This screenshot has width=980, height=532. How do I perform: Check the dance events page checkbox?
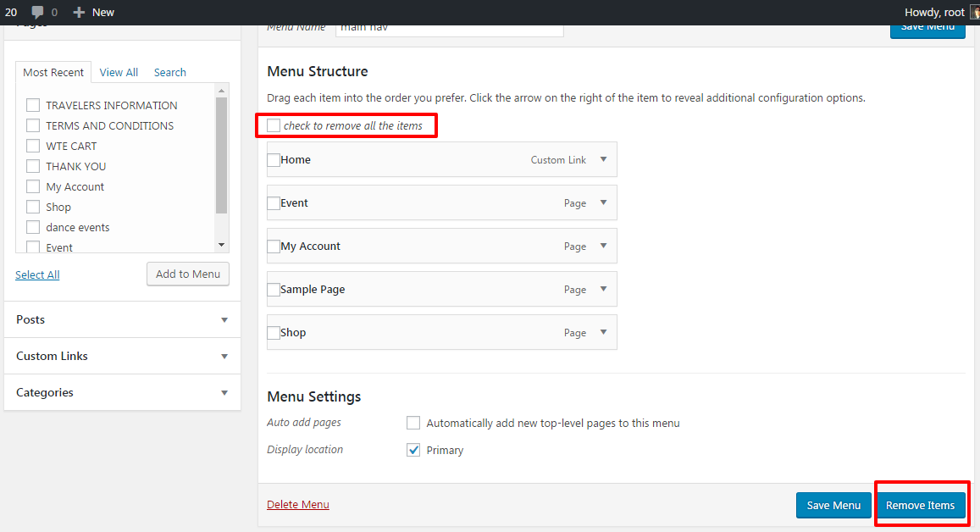click(33, 227)
